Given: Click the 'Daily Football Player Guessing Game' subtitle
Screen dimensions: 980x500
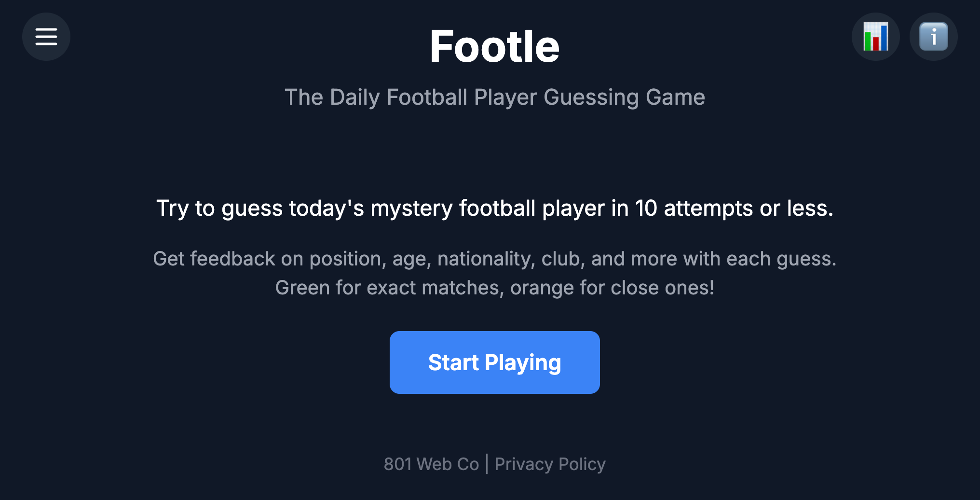Looking at the screenshot, I should 494,97.
